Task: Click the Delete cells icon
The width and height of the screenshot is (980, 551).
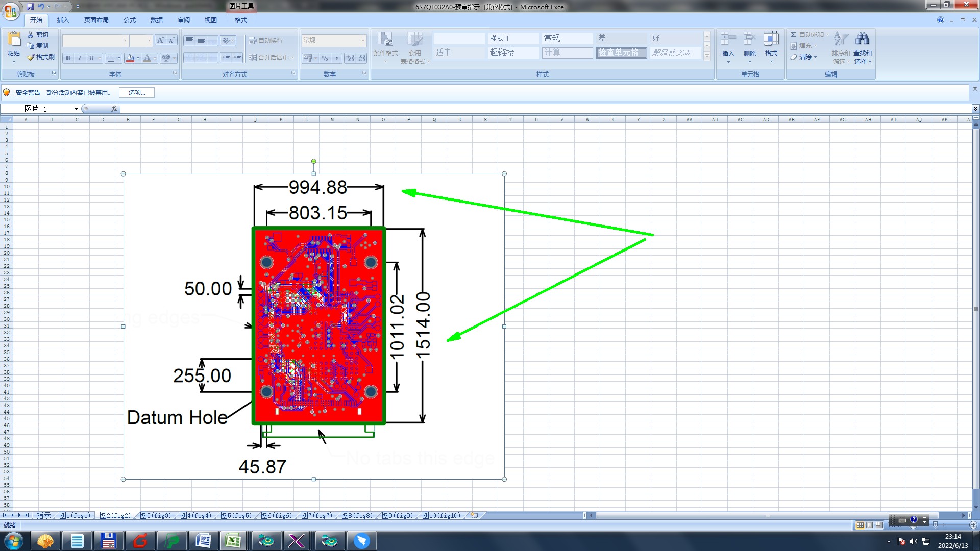Action: pos(749,40)
